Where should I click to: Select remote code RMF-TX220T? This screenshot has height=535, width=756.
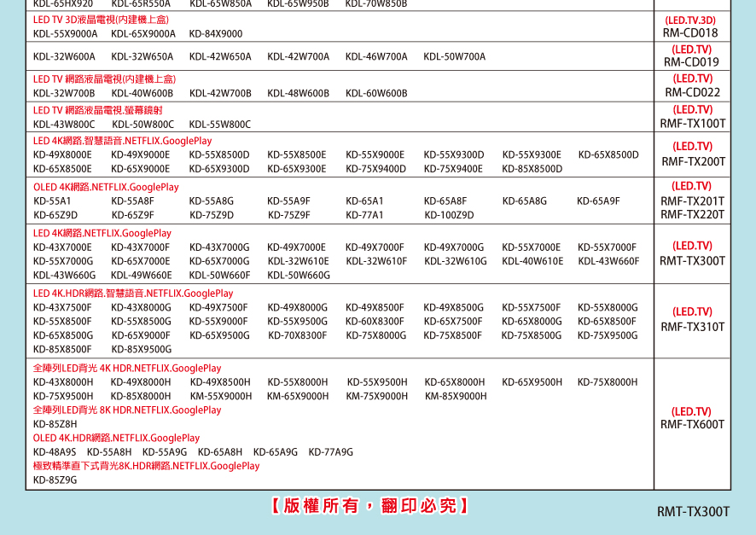pos(692,214)
